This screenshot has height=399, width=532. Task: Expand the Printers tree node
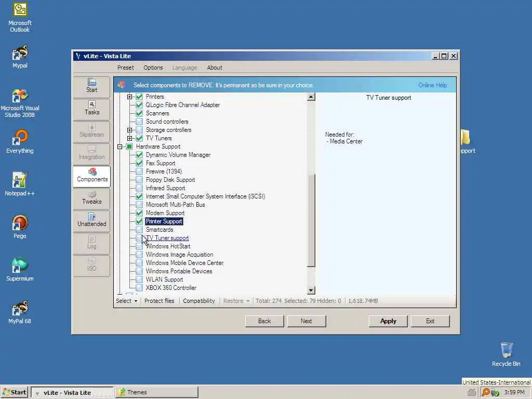click(x=129, y=97)
